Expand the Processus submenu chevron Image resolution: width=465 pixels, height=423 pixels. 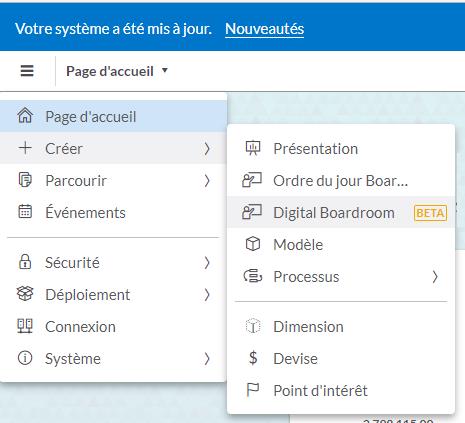[x=435, y=277]
